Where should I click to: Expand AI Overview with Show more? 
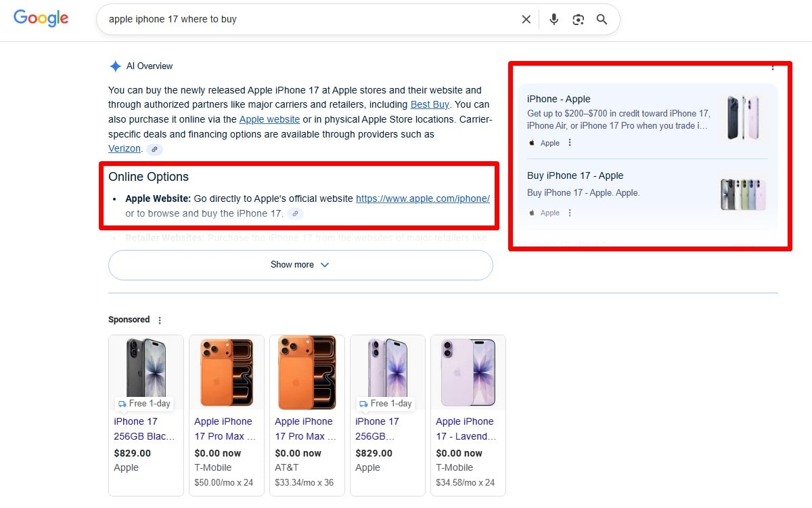point(300,265)
